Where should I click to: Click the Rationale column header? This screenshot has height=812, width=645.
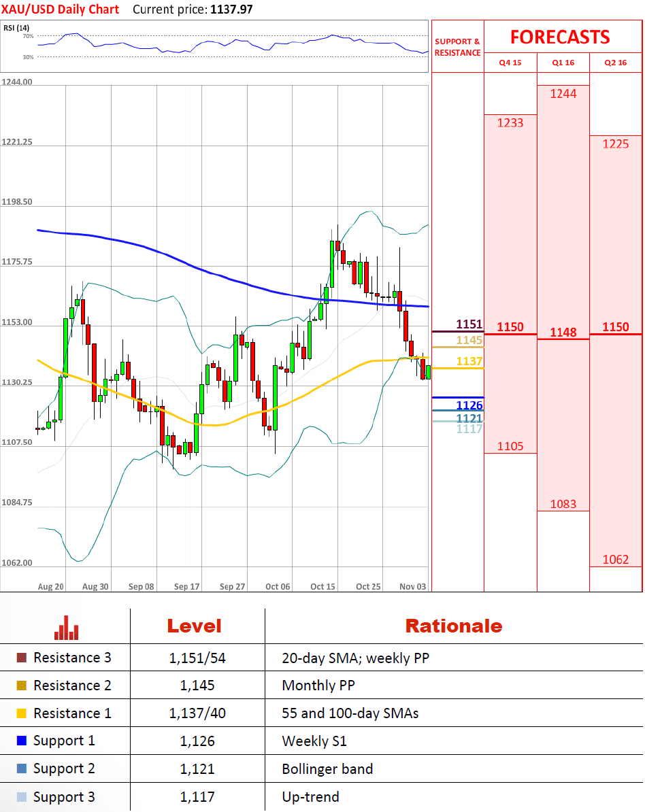point(454,626)
